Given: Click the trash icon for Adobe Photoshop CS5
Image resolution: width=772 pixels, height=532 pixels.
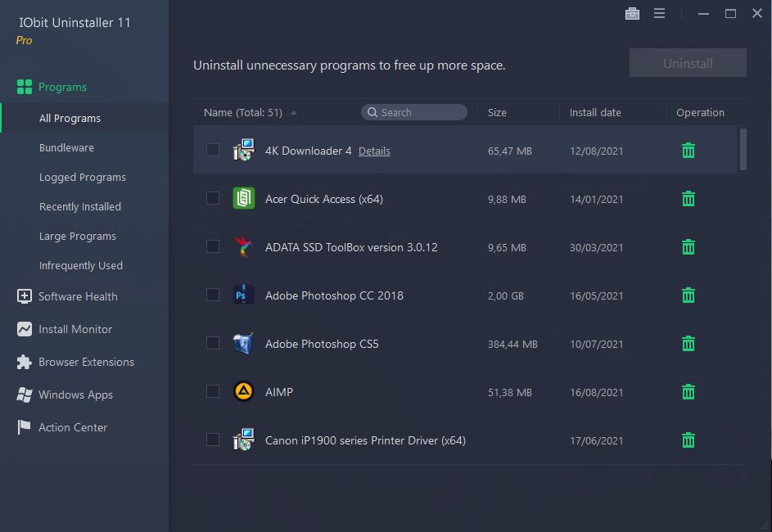Looking at the screenshot, I should point(688,343).
